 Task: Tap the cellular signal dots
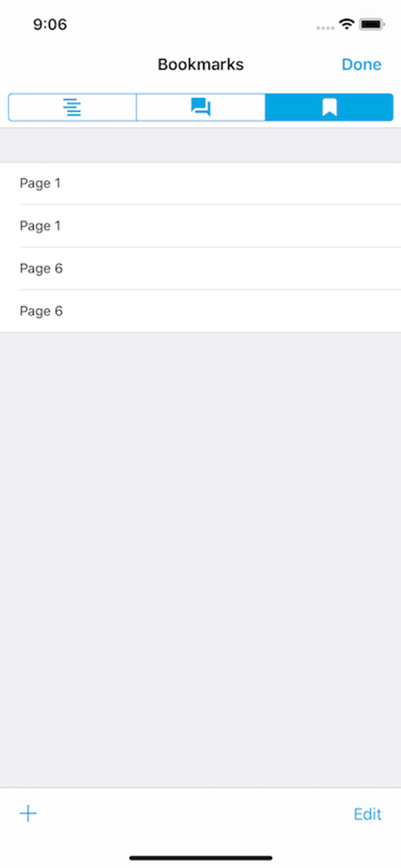[325, 27]
